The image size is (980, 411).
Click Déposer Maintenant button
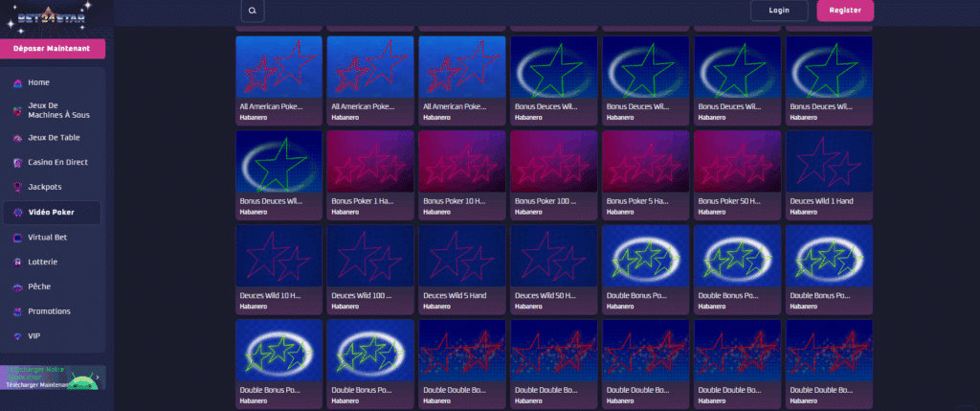[x=52, y=49]
